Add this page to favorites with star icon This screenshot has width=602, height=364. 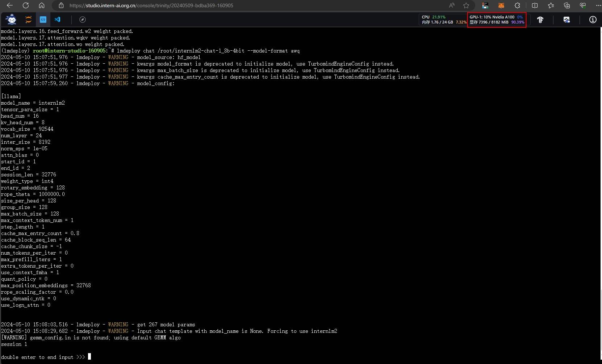coord(466,5)
